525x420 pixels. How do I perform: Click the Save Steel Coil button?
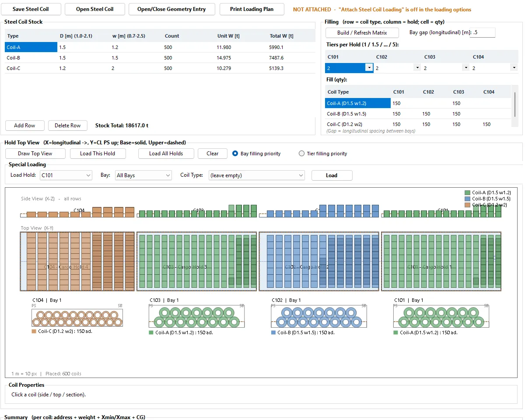[31, 9]
